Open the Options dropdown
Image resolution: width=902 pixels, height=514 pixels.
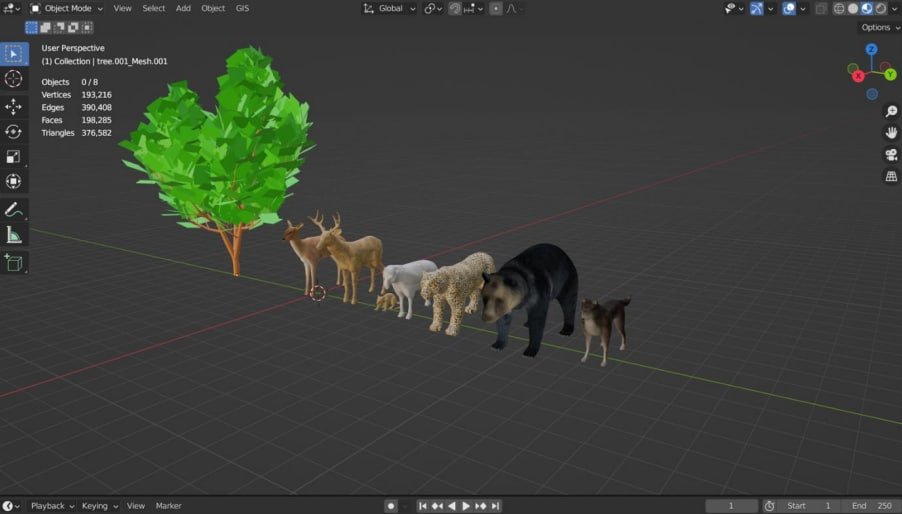[x=880, y=27]
